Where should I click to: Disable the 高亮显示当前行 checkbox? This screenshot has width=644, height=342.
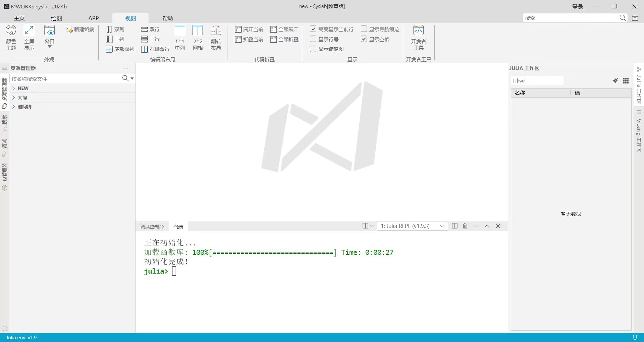(313, 29)
